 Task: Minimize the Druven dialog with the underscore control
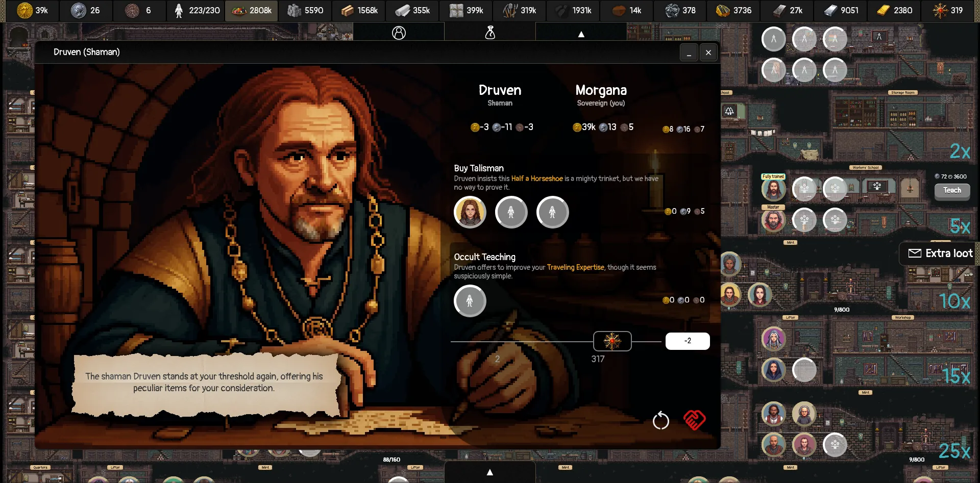689,52
